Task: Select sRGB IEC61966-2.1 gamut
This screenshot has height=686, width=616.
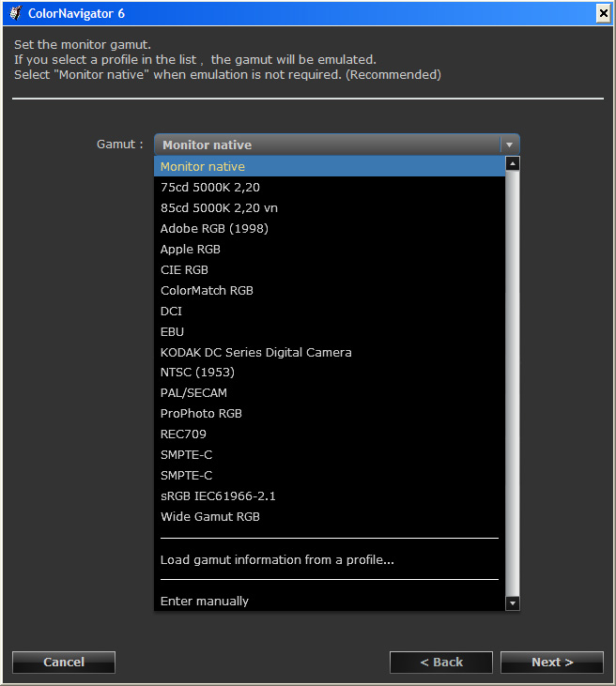Action: 218,496
